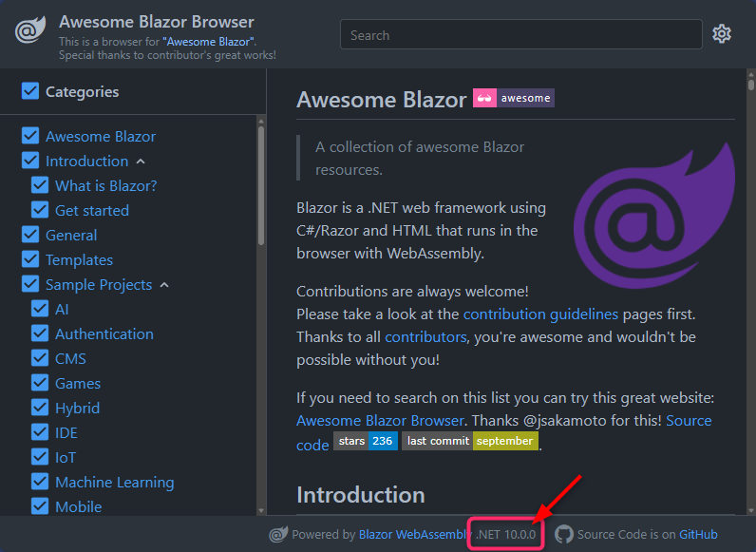
Task: Click the large purple Blazor logo image
Action: [x=653, y=216]
